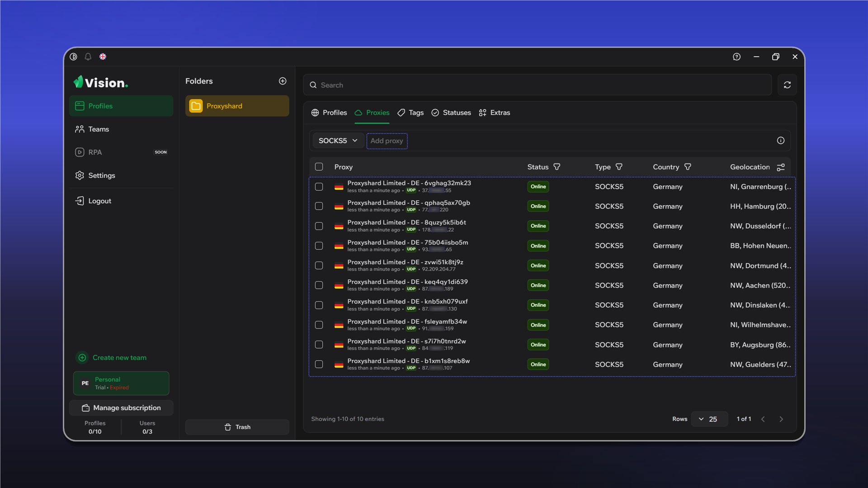Click Manage subscription button
Viewport: 868px width, 488px height.
point(121,408)
